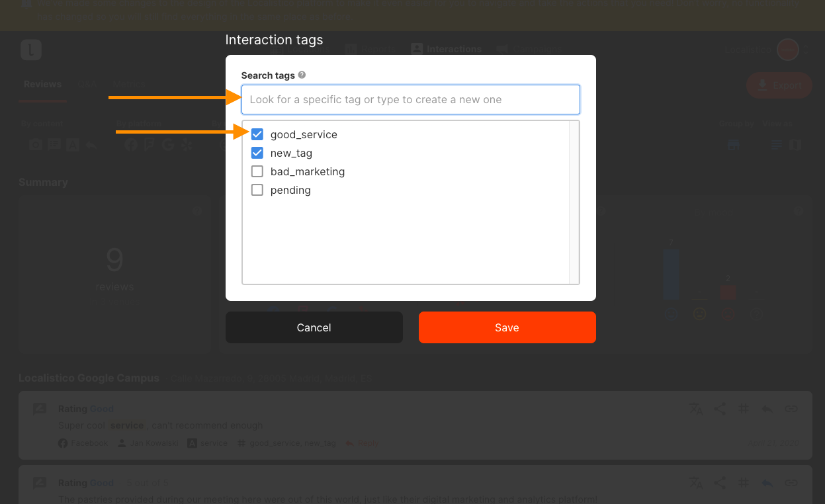Click the red Reply link under Jan Kowalski's review
Image resolution: width=825 pixels, height=504 pixels.
click(361, 443)
